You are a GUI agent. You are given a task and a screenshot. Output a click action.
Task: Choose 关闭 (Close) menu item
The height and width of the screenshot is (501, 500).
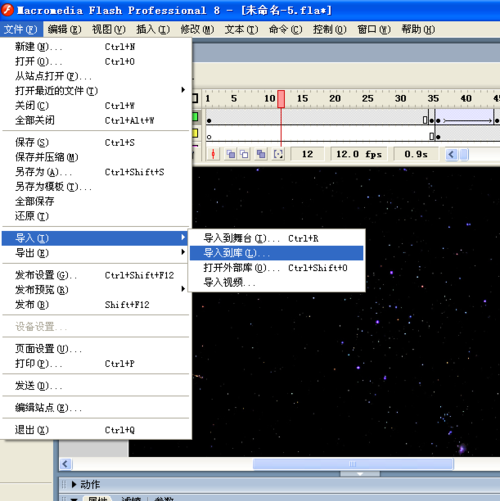[96, 106]
